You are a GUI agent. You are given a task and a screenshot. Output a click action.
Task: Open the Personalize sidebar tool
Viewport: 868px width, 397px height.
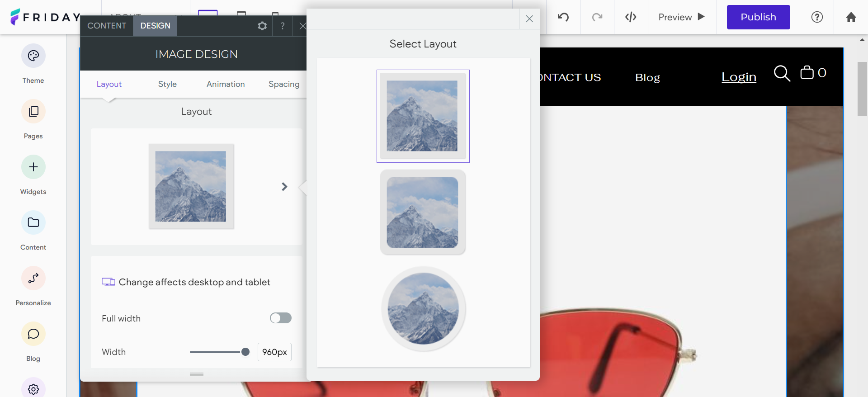(x=33, y=279)
